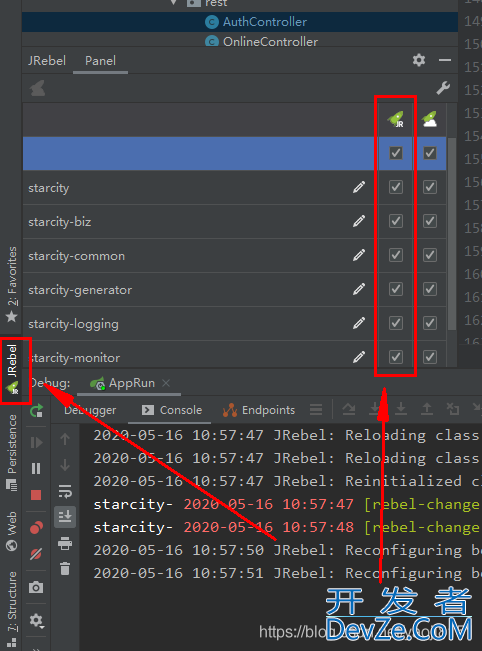Viewport: 482px width, 651px height.
Task: Click the JRebel column header rocket icon
Action: coord(396,119)
